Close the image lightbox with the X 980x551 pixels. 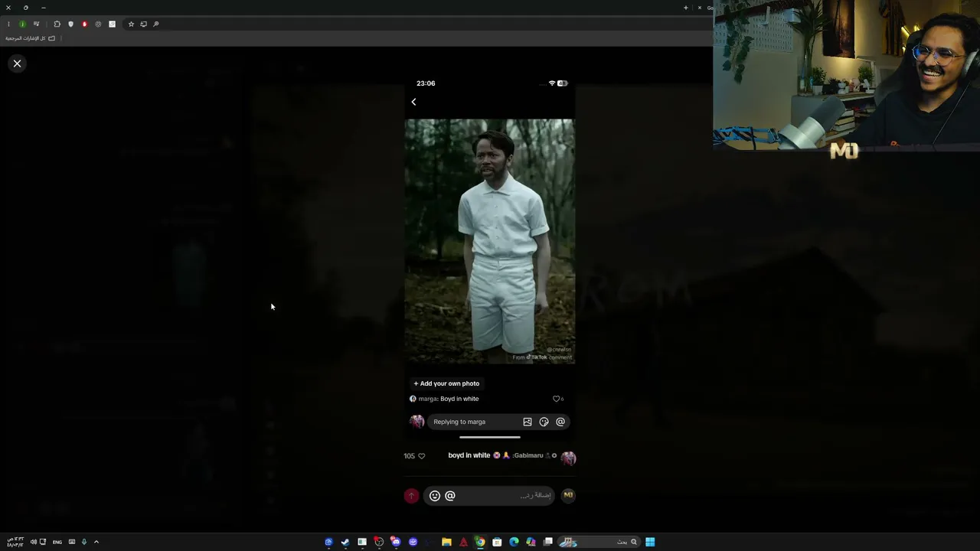point(17,64)
